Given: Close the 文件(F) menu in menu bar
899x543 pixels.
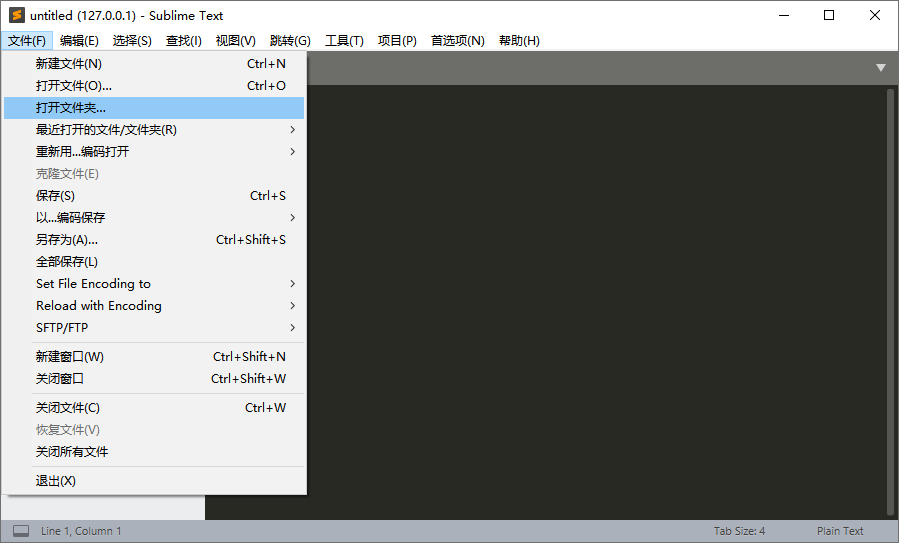Looking at the screenshot, I should pos(27,41).
